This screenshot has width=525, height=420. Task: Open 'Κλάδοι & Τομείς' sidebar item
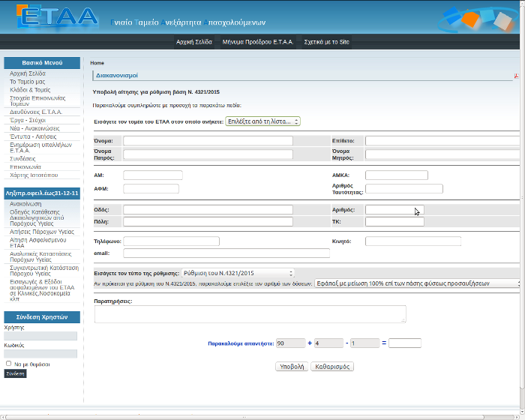pos(30,90)
